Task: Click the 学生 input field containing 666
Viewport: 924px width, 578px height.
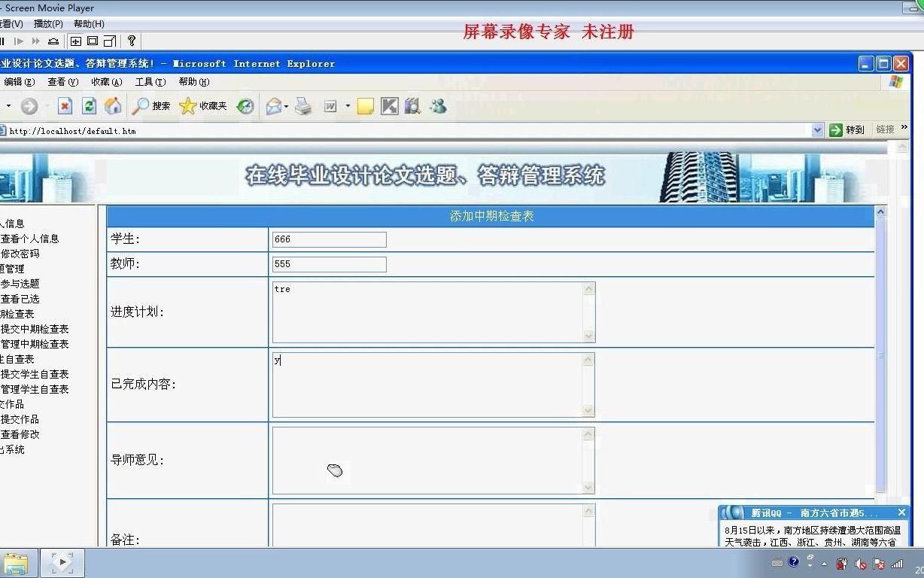Action: click(329, 239)
